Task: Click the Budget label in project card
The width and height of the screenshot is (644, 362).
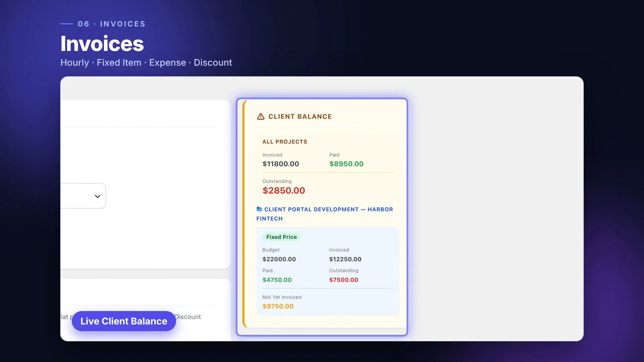Action: [271, 250]
